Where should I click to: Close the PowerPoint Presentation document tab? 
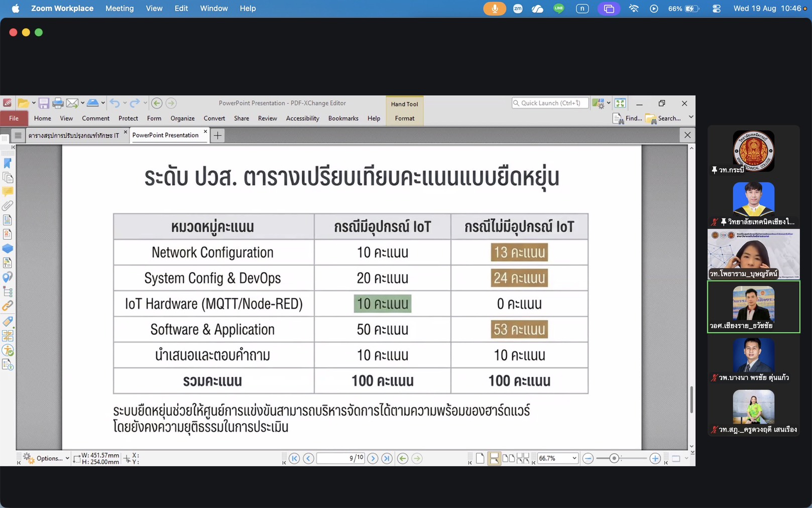(205, 132)
